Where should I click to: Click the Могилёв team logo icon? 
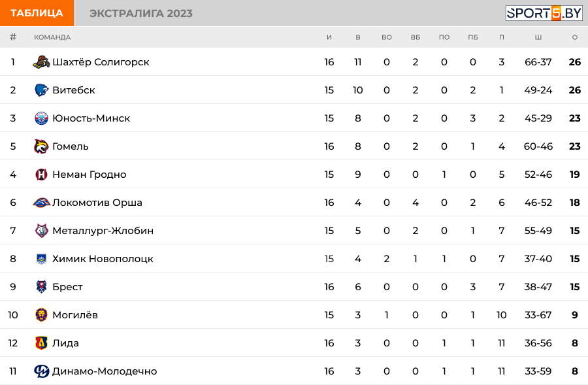pos(41,315)
